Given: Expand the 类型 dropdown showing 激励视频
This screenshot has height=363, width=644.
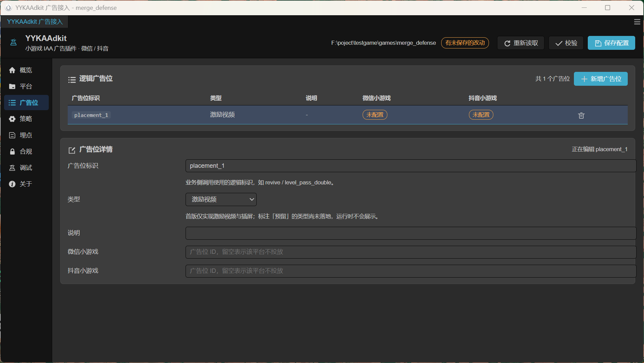Looking at the screenshot, I should pyautogui.click(x=221, y=199).
